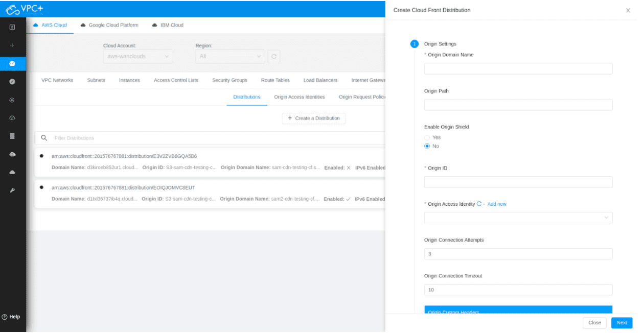
Task: Click the plain cloud icon above wrench
Action: (x=12, y=172)
